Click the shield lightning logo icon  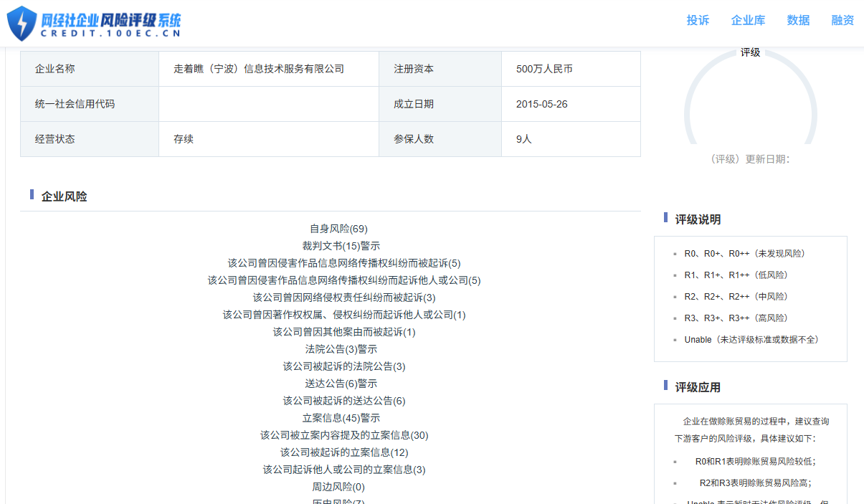point(21,23)
